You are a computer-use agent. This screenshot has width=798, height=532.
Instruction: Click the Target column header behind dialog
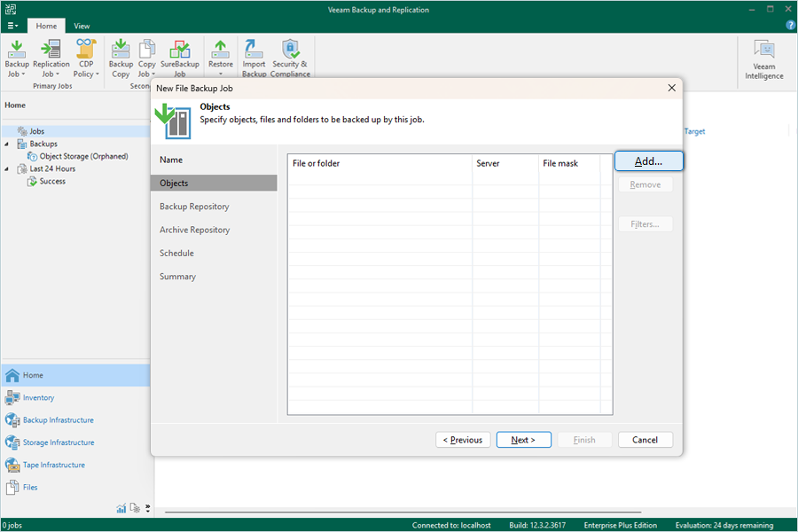(694, 131)
